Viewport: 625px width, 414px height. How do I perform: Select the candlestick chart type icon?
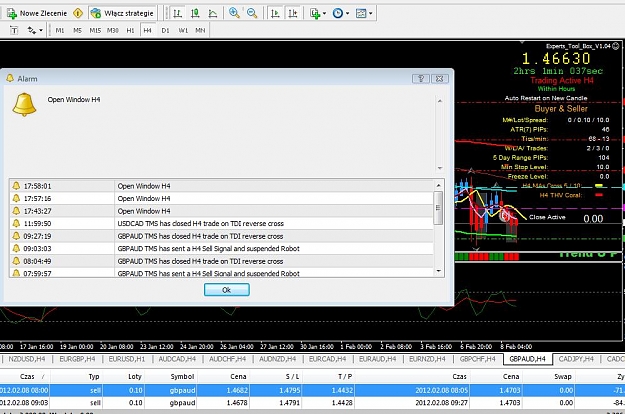(195, 13)
